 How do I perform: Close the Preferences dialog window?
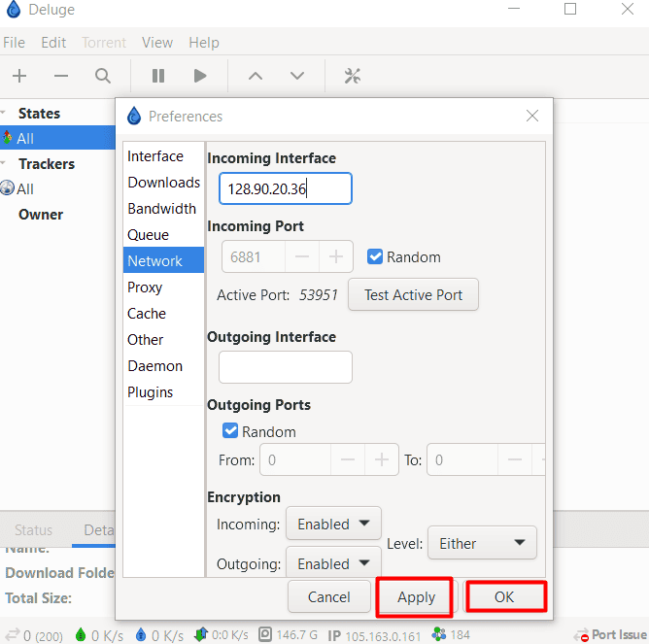tap(532, 116)
